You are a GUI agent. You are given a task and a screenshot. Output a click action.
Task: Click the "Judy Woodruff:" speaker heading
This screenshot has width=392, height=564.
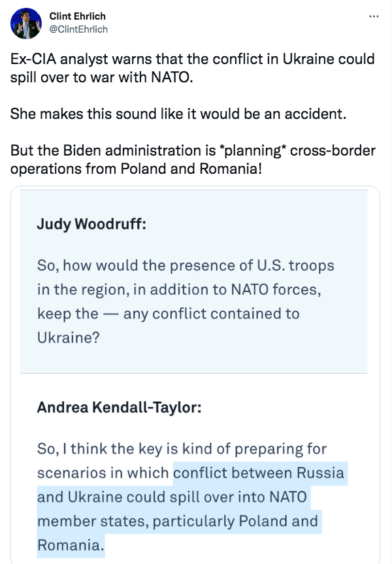(91, 224)
